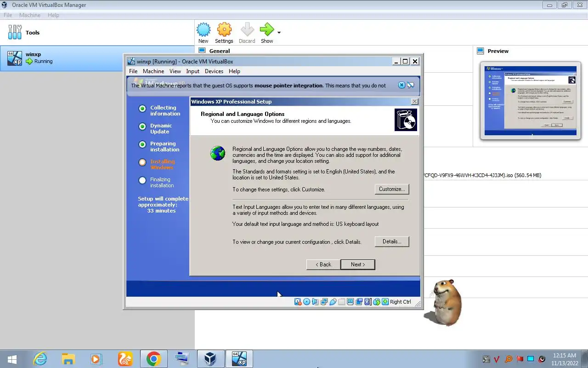588x368 pixels.
Task: Open the clock showing 12:15 AM
Action: coord(565,359)
